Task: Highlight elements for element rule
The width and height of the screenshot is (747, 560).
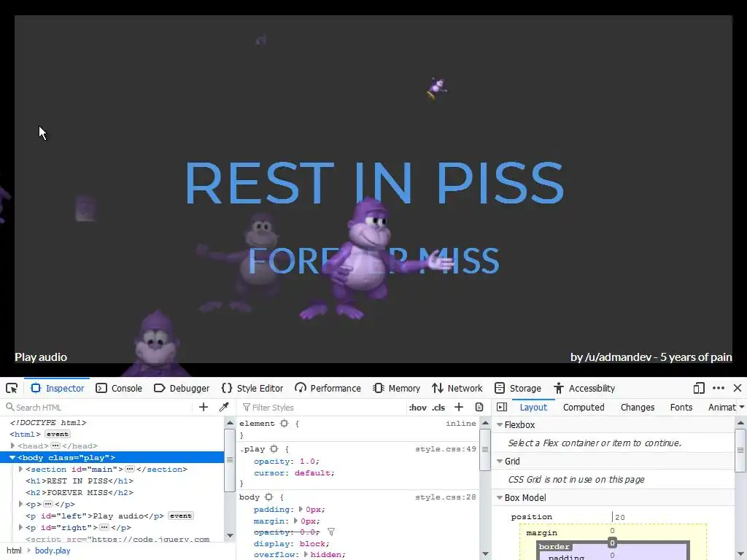Action: pyautogui.click(x=285, y=424)
